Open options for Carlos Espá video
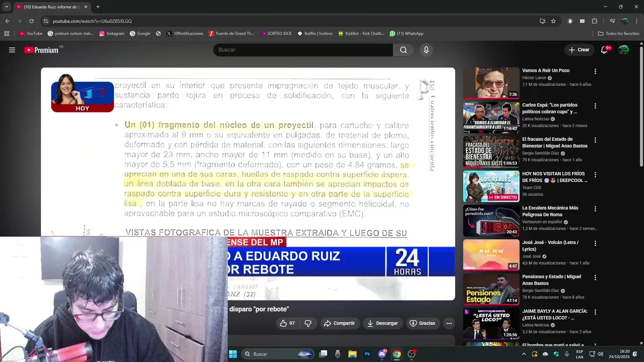644x362 pixels. [595, 106]
